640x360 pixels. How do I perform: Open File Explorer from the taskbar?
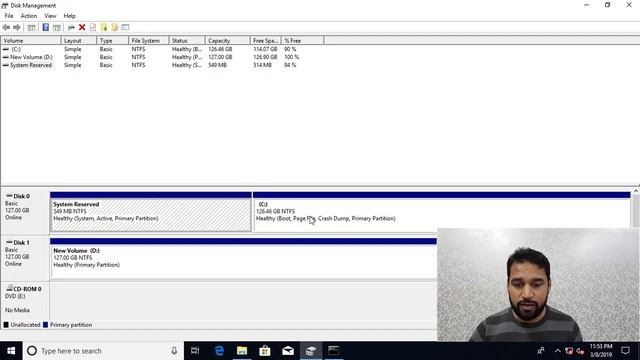[242, 351]
